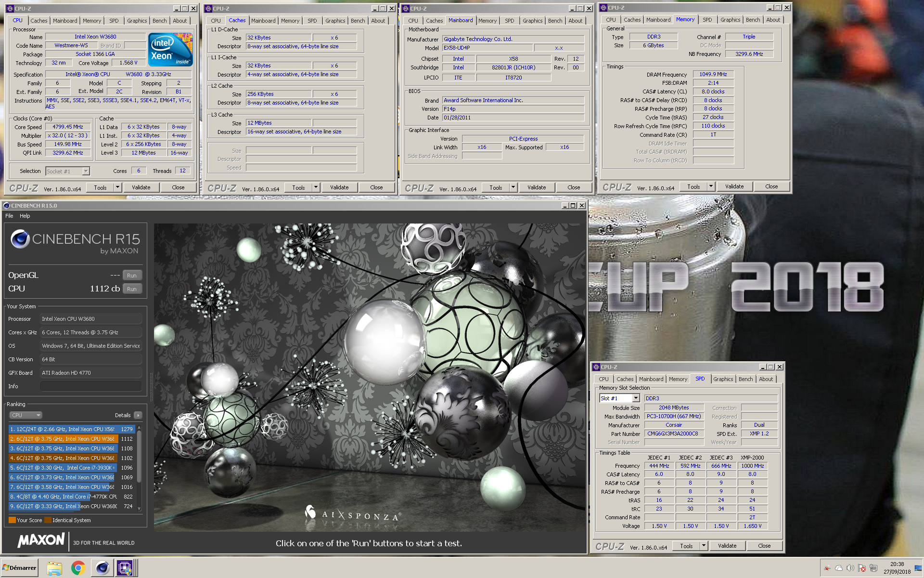924x578 pixels.
Task: Click the Intel Xeon inside logo
Action: 170,50
